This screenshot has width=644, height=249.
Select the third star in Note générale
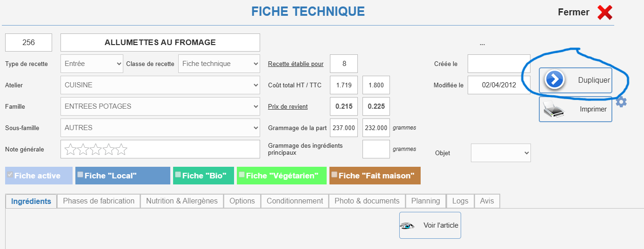pyautogui.click(x=96, y=149)
